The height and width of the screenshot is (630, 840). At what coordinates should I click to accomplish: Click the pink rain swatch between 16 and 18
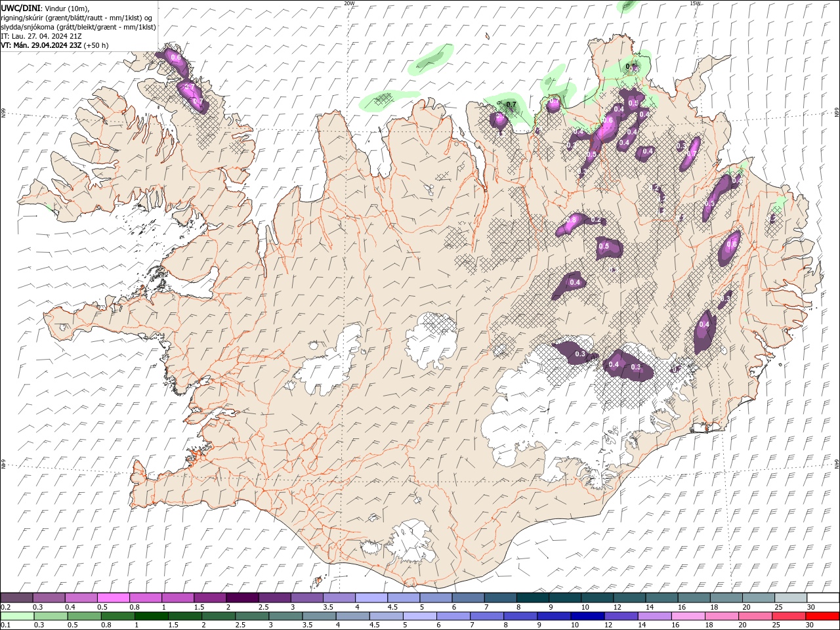pyautogui.click(x=687, y=616)
